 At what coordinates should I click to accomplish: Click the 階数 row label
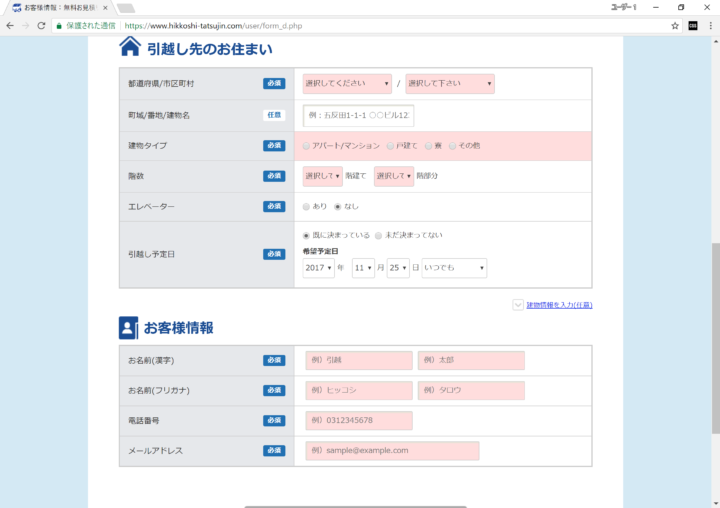136,176
